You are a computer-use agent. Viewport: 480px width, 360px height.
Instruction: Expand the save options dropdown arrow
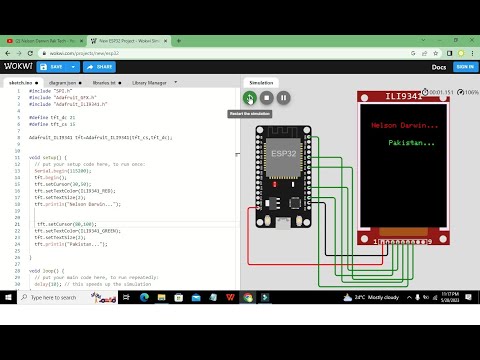click(x=73, y=67)
